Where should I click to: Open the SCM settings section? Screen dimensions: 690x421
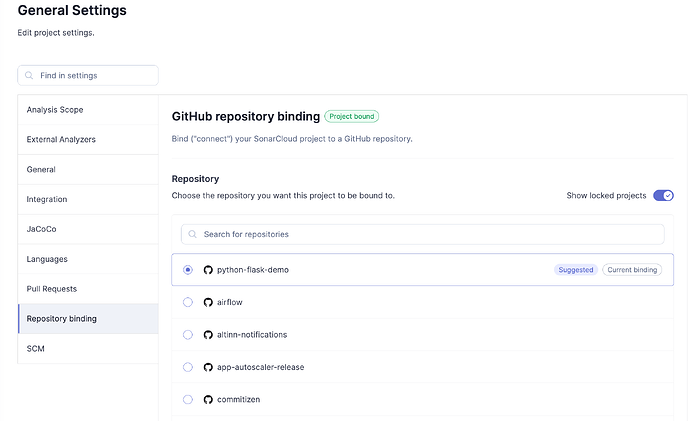[88, 348]
